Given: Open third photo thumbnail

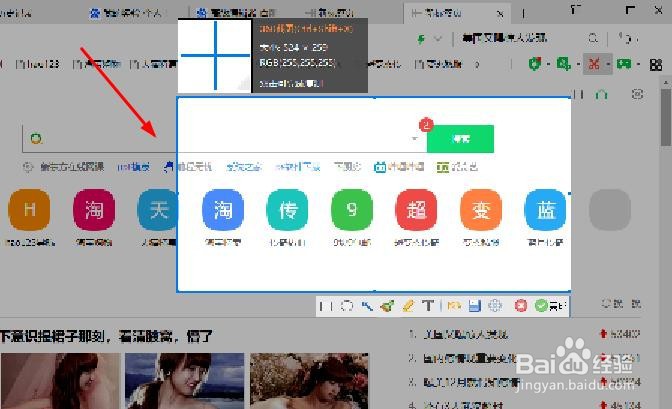Looking at the screenshot, I should 309,381.
